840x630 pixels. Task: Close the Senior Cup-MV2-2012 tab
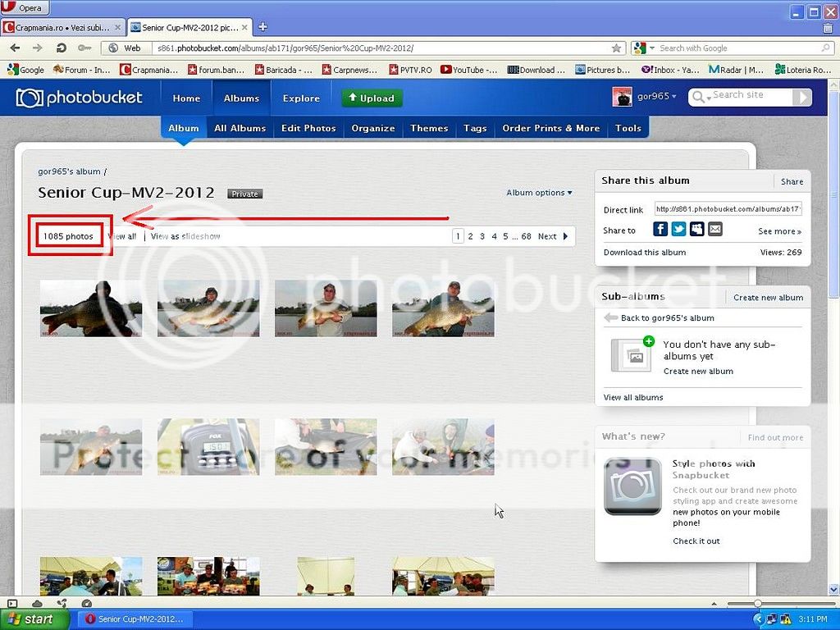pyautogui.click(x=244, y=27)
